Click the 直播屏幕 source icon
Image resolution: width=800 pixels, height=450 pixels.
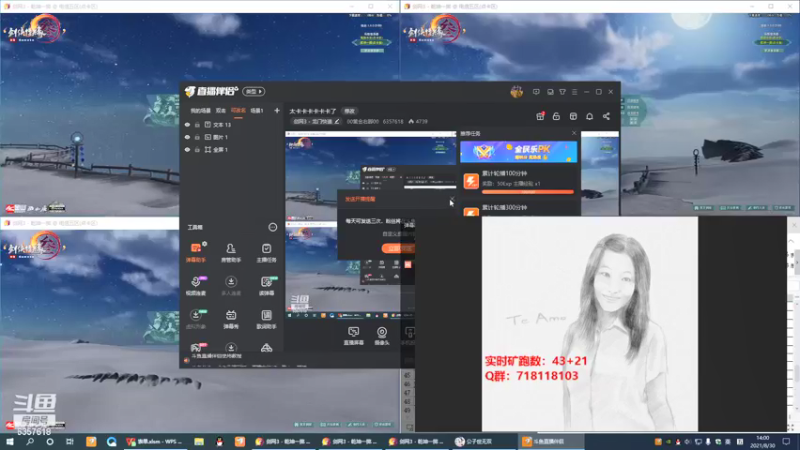[354, 336]
